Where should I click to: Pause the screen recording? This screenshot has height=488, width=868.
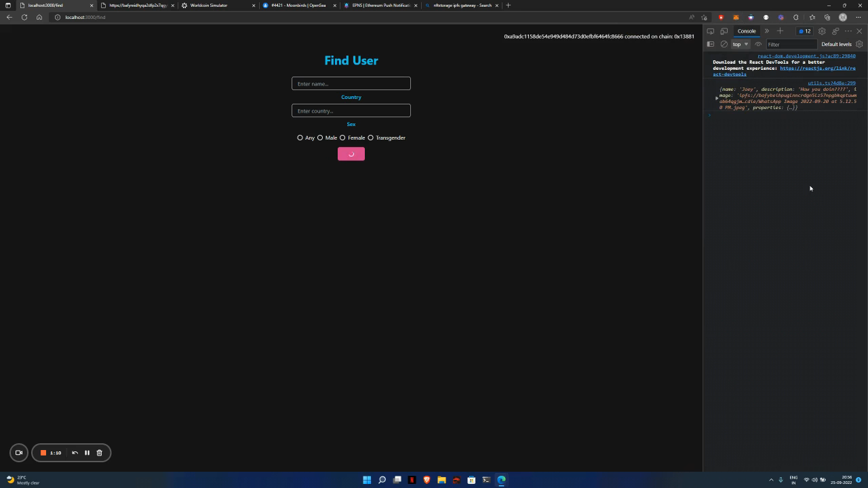point(87,453)
